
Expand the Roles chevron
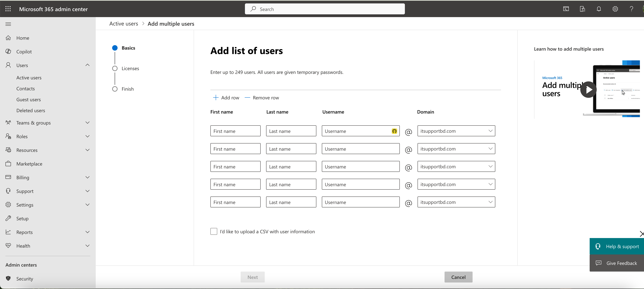(x=87, y=136)
